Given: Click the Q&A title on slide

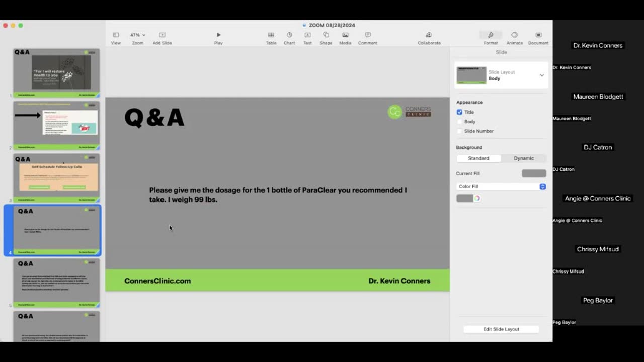Looking at the screenshot, I should coord(154,118).
